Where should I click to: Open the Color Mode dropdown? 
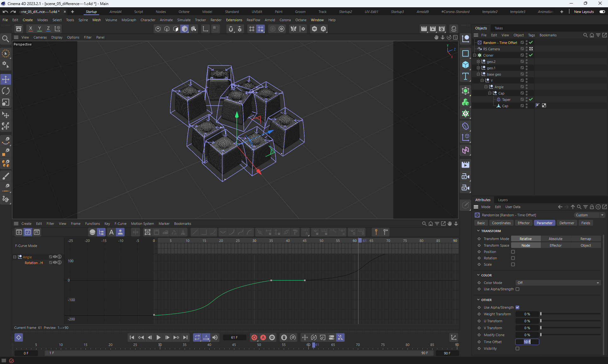click(x=558, y=283)
